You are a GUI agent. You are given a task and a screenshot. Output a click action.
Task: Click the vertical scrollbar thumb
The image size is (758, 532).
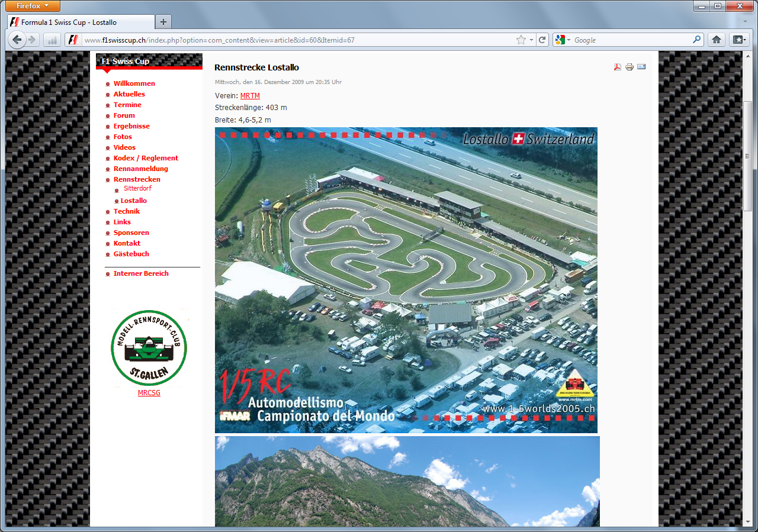748,156
